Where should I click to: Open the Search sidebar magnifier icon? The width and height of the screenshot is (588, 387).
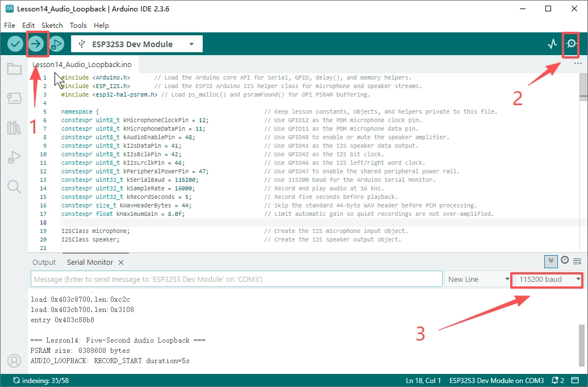(14, 186)
